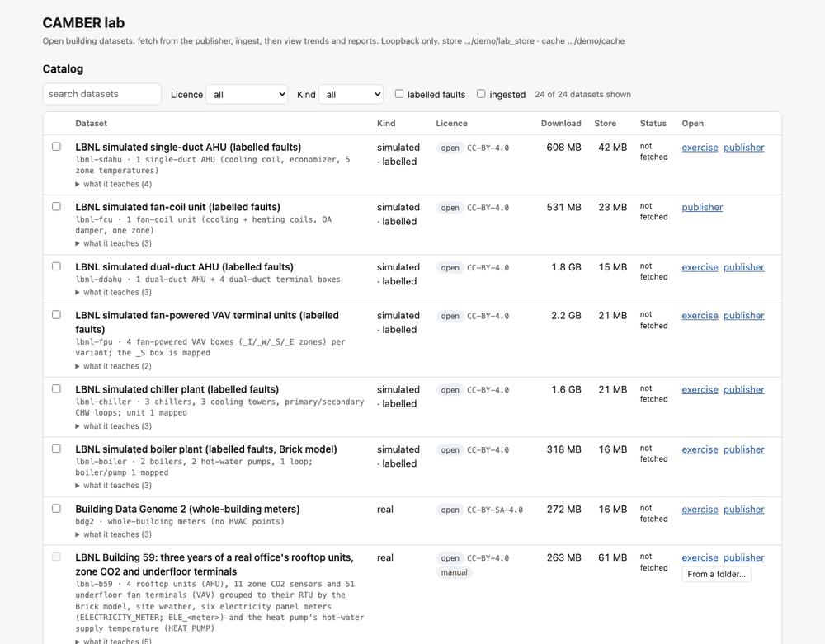
Task: Expand 'what it teaches (2)' under fan-powered VAV
Action: (114, 366)
